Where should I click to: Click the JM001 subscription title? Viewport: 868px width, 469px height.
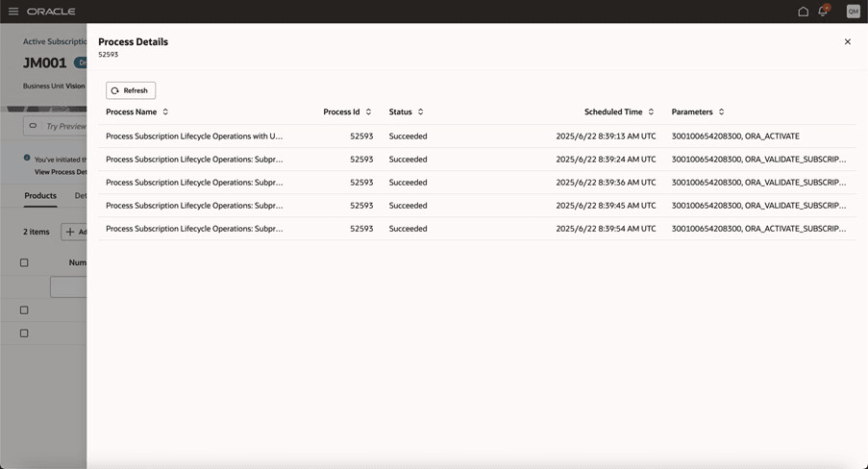[45, 63]
